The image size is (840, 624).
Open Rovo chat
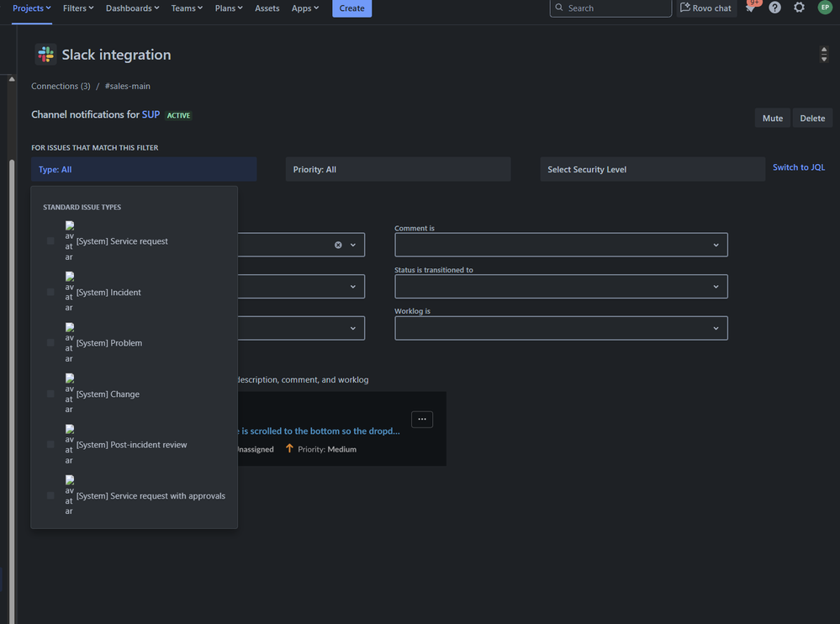point(706,8)
